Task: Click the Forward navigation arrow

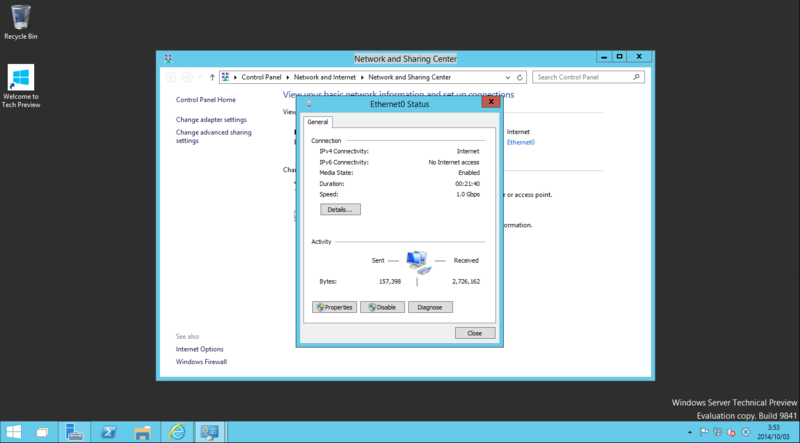Action: pyautogui.click(x=187, y=77)
